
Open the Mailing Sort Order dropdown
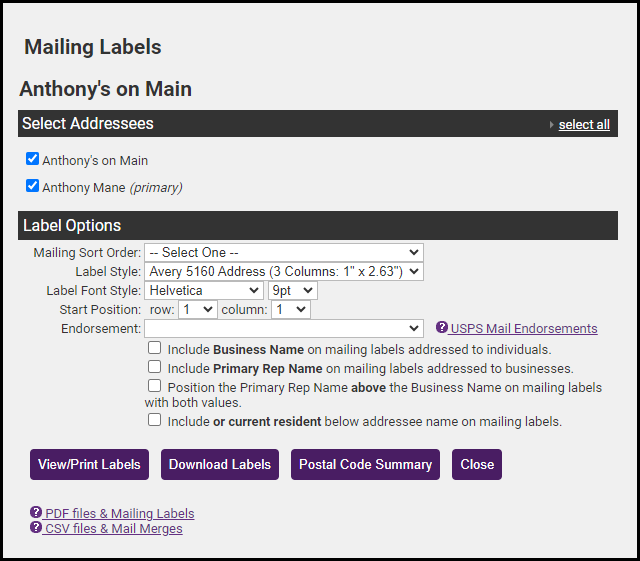click(284, 253)
